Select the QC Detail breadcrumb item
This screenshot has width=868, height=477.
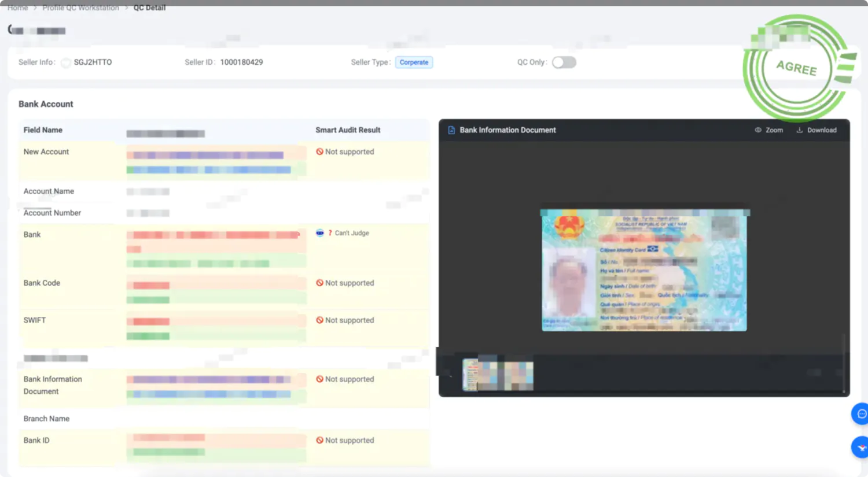(149, 8)
